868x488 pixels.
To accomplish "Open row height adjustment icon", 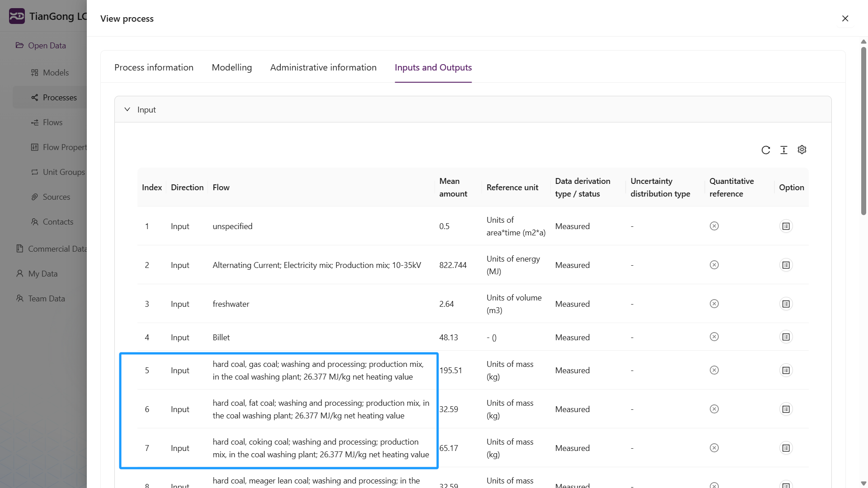I will coord(784,150).
